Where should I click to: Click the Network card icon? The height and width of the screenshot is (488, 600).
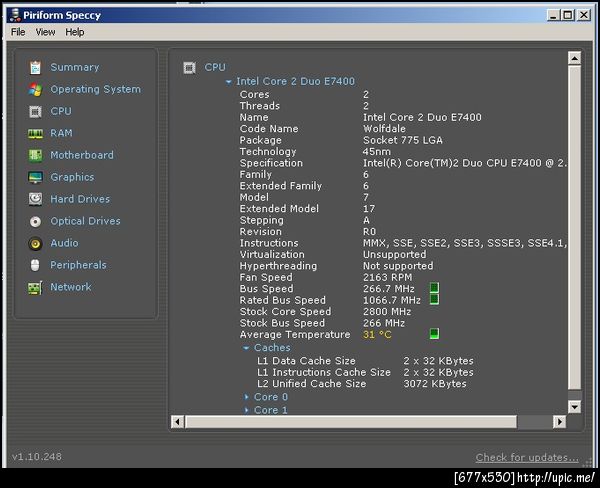pyautogui.click(x=35, y=288)
